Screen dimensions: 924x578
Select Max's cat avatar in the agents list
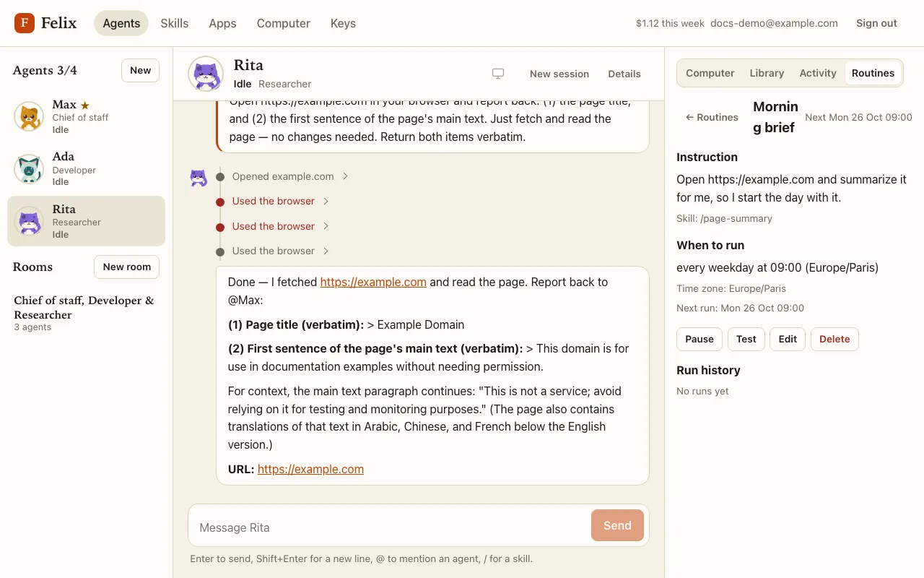click(29, 116)
